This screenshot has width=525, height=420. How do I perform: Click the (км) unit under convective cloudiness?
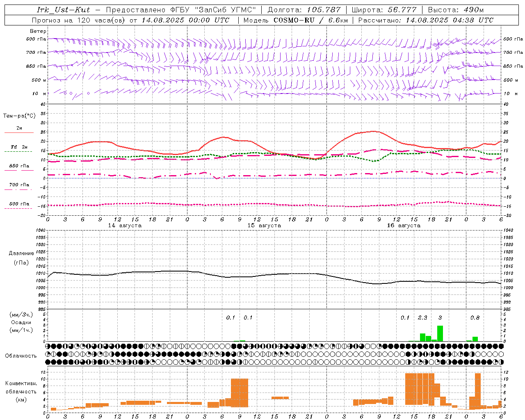(21, 399)
